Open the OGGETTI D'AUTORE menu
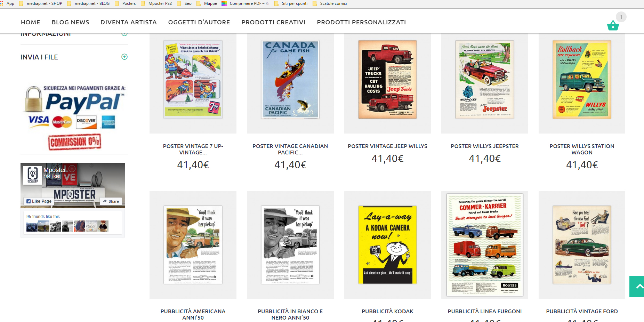The width and height of the screenshot is (644, 322). click(x=199, y=22)
